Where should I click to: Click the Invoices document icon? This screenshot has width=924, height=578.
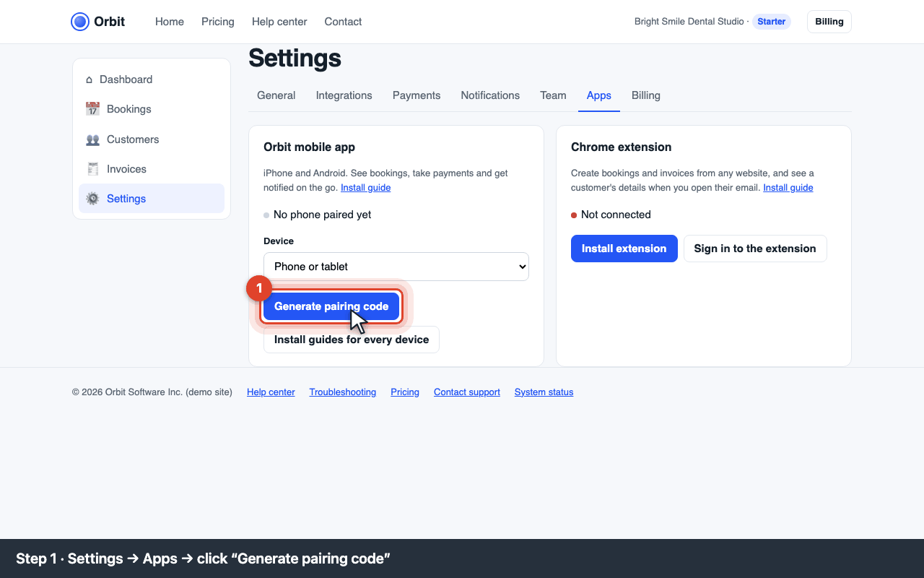(92, 169)
